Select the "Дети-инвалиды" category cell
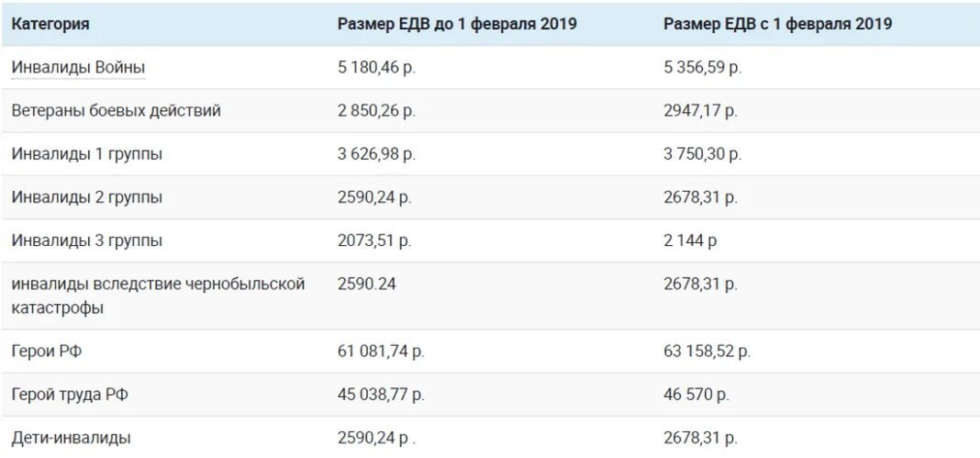 click(72, 438)
